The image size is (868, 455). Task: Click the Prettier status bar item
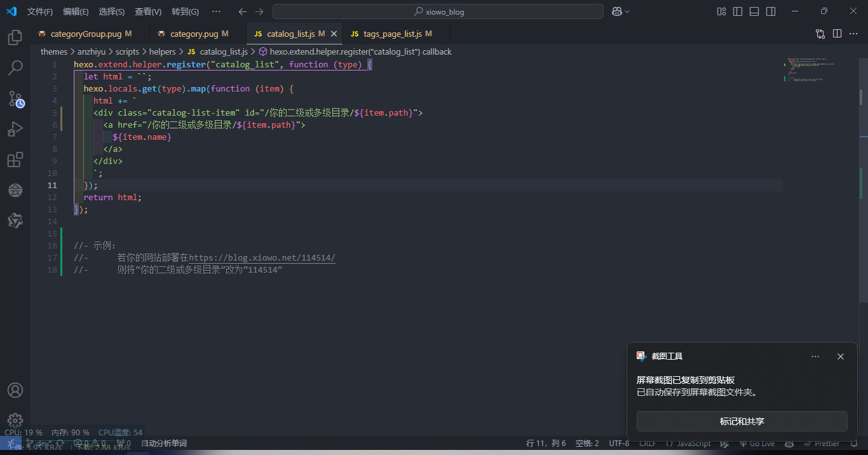(822, 444)
